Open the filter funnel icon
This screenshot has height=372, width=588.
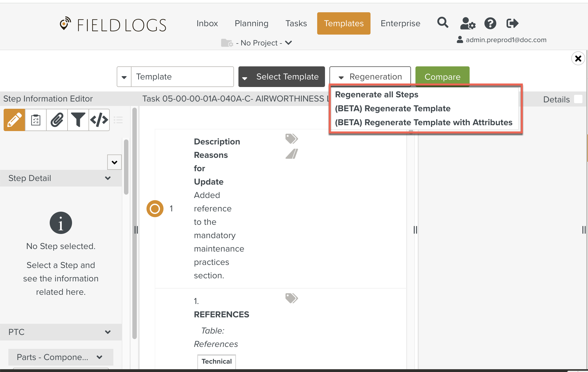coord(78,120)
